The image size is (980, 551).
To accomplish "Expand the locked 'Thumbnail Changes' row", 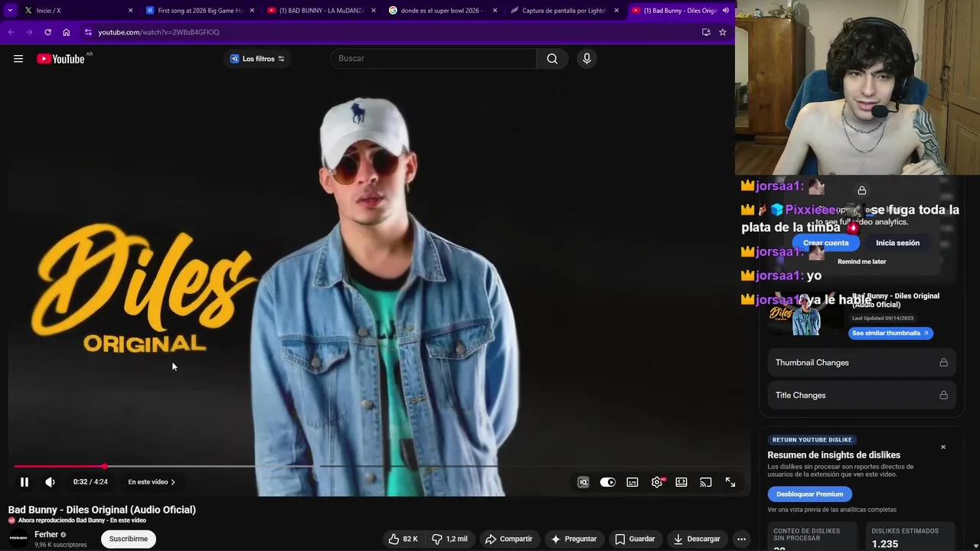I will [861, 363].
